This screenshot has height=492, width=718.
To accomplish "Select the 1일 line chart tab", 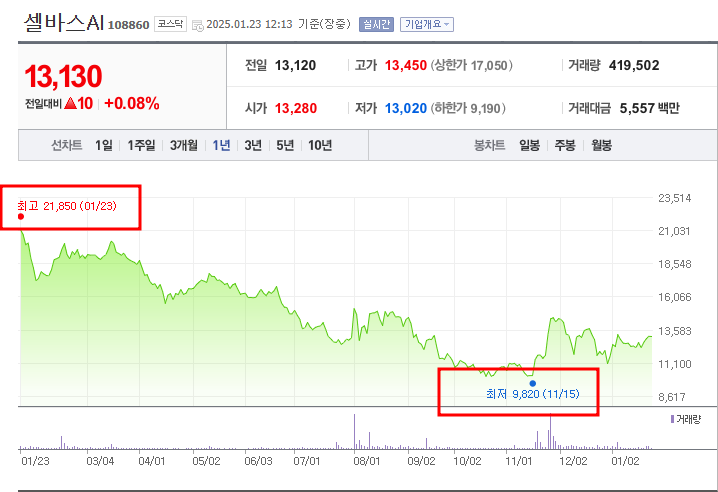I will coord(104,146).
